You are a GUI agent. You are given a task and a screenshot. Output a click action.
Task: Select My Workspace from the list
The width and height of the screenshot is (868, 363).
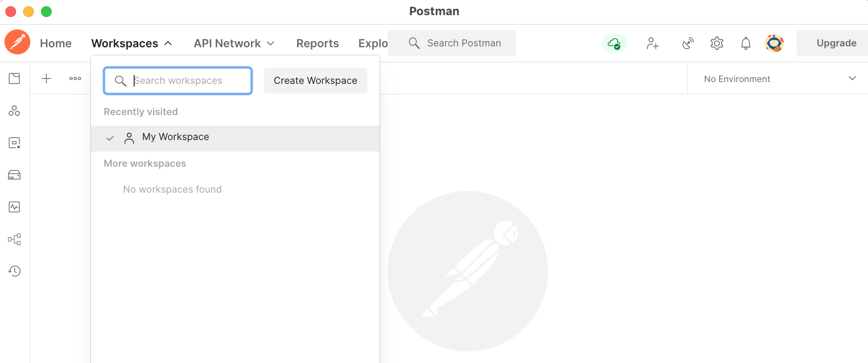235,138
